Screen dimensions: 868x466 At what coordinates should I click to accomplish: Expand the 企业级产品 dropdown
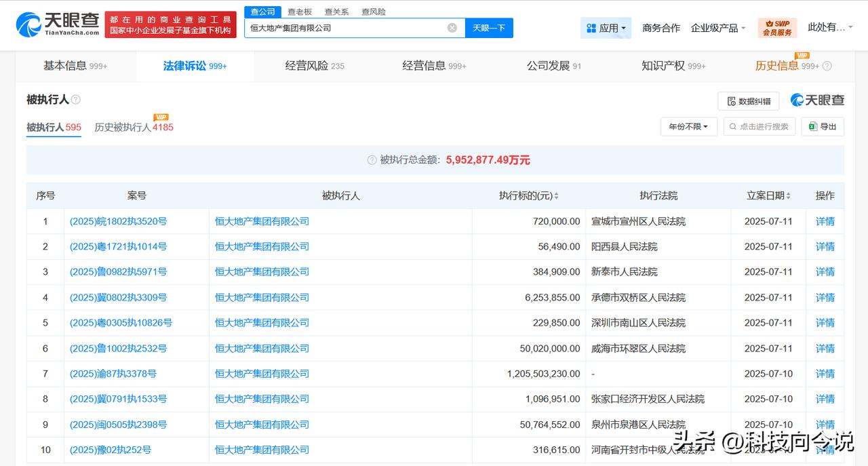coord(718,28)
